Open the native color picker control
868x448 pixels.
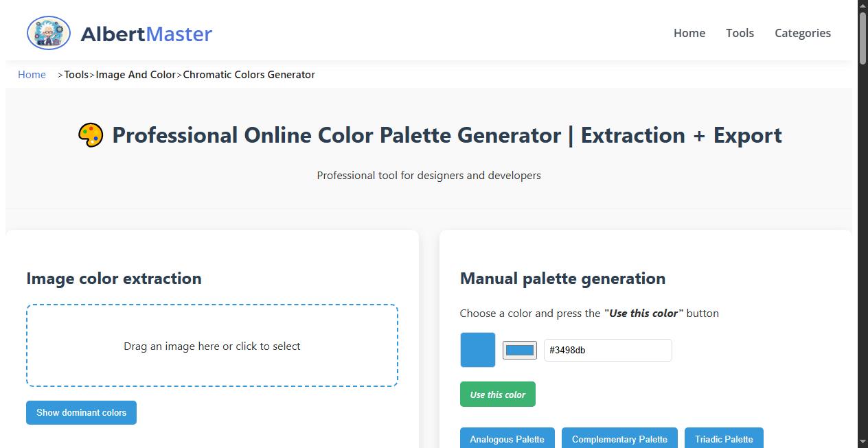pyautogui.click(x=519, y=350)
